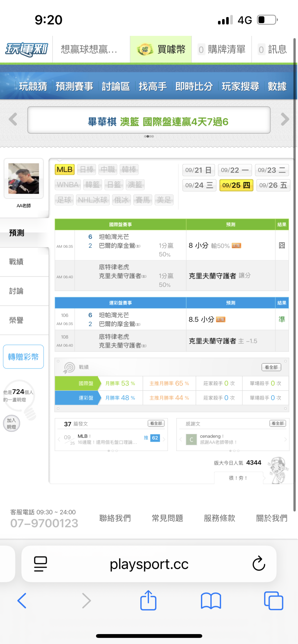The width and height of the screenshot is (298, 644).
Task: Click the banner carousel pagination dots
Action: 149,136
